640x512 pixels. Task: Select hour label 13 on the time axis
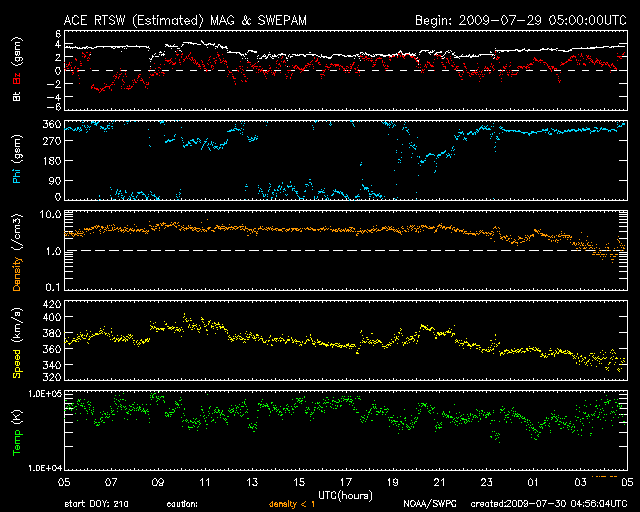[x=252, y=483]
